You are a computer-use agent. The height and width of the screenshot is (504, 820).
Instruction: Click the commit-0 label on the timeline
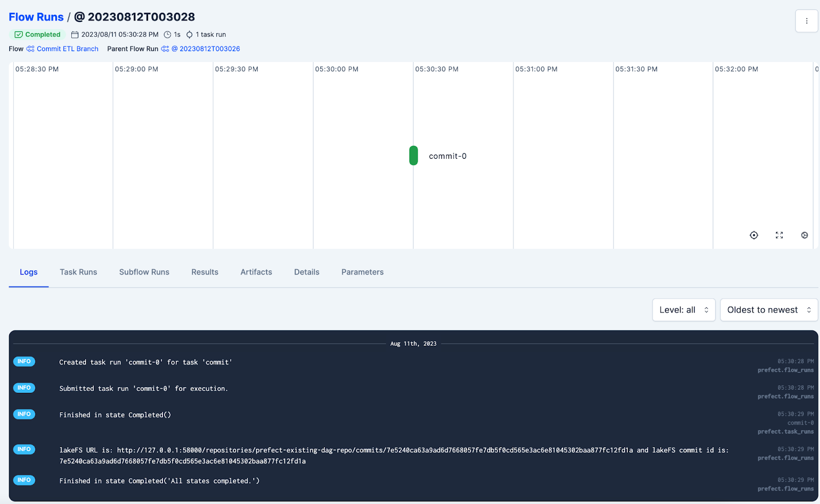[447, 156]
